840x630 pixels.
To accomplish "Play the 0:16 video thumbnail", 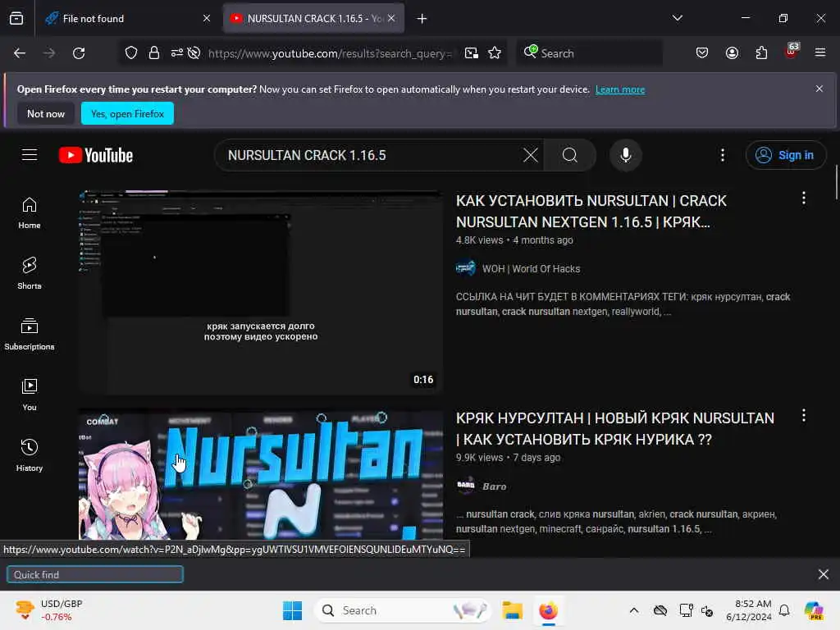I will tap(261, 293).
